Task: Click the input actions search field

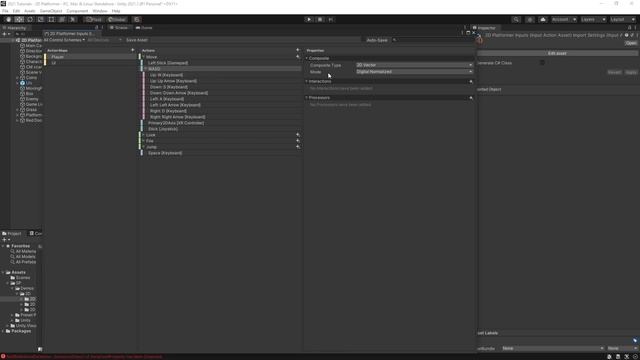Action: point(432,40)
